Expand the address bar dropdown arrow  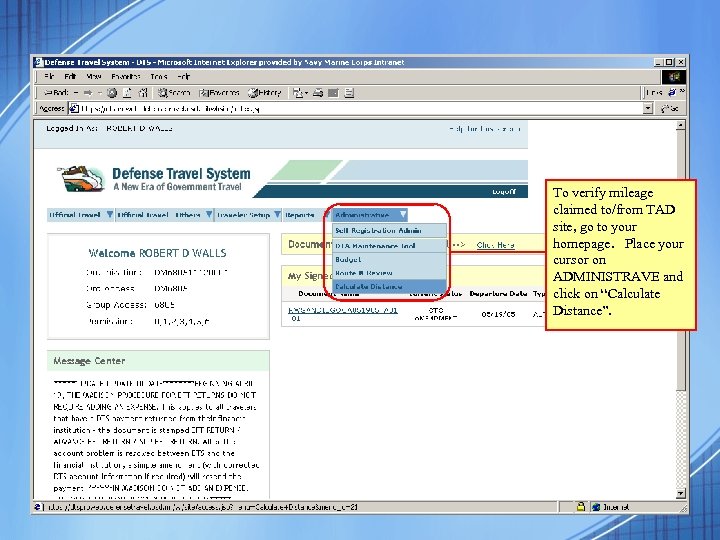647,109
